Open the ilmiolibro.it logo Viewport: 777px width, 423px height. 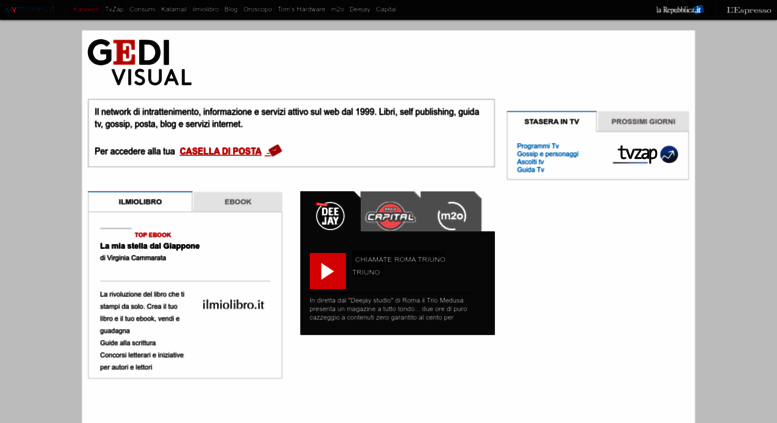[233, 305]
